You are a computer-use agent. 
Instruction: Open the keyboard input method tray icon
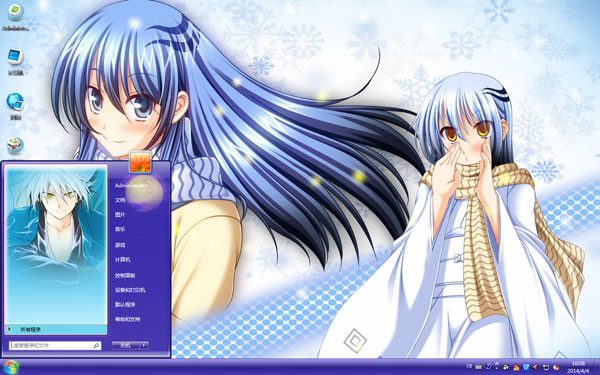point(478,367)
